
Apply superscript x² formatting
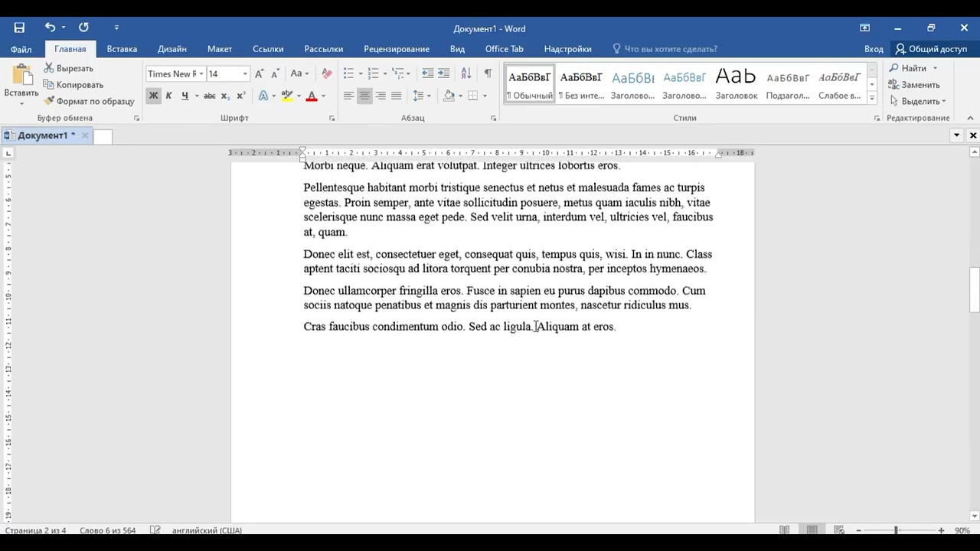click(240, 96)
